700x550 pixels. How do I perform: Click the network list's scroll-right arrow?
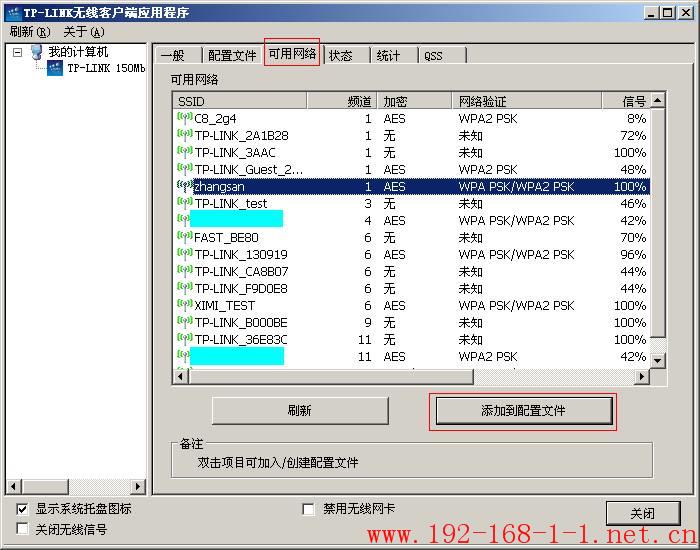tap(642, 376)
